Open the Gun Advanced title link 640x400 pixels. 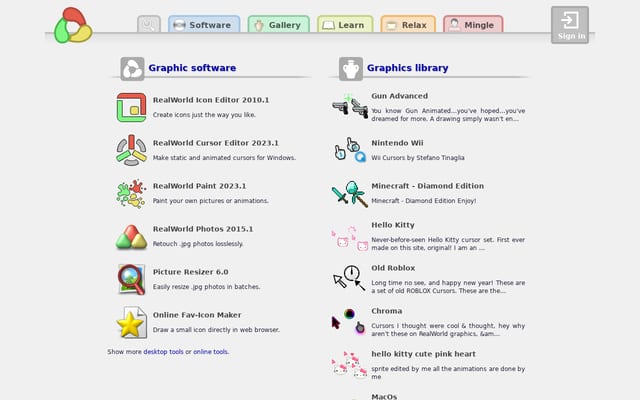(400, 96)
